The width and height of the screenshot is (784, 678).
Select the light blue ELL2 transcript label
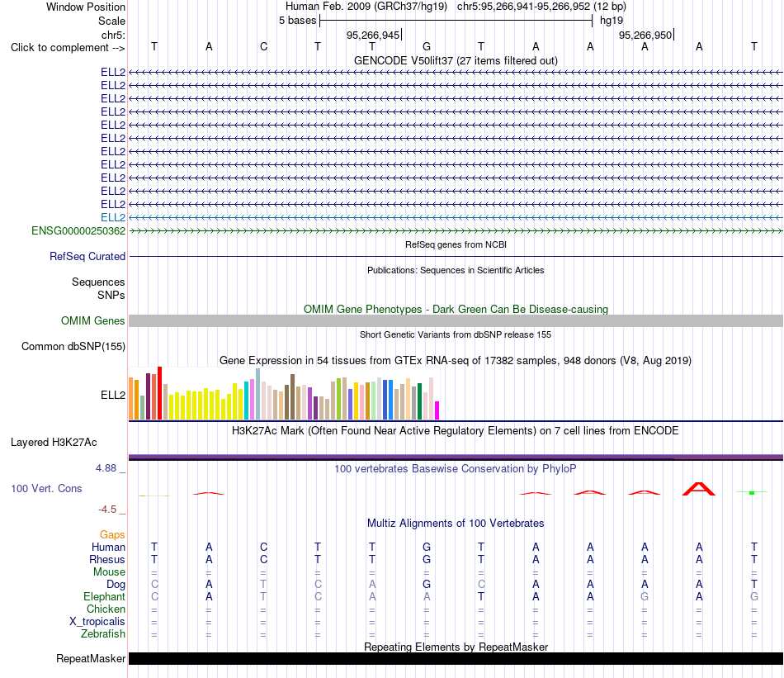pyautogui.click(x=113, y=218)
